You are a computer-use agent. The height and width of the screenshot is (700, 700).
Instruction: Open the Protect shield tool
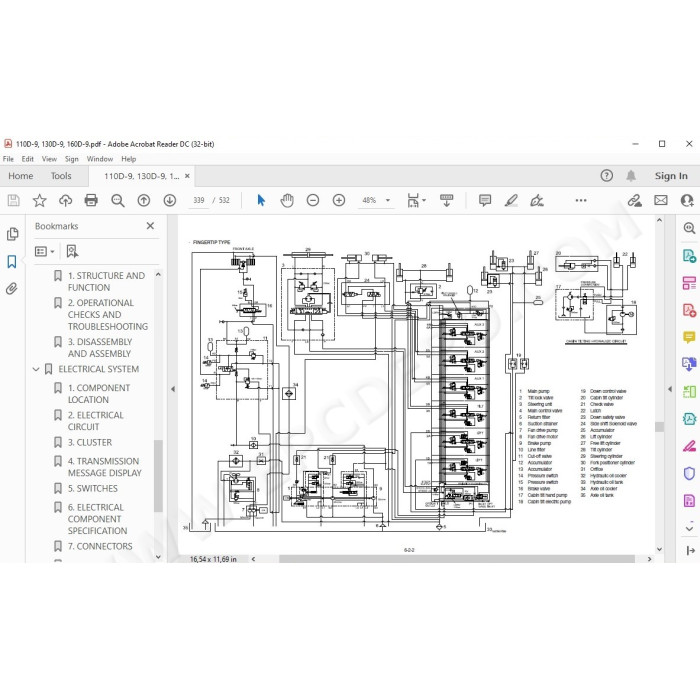(689, 473)
